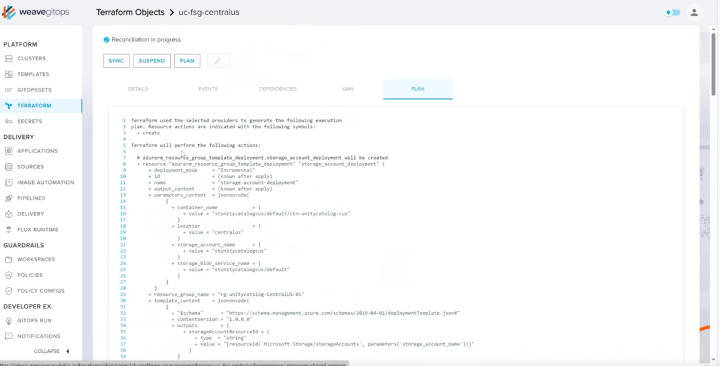Switch to the Details tab
This screenshot has width=720, height=366.
[138, 89]
